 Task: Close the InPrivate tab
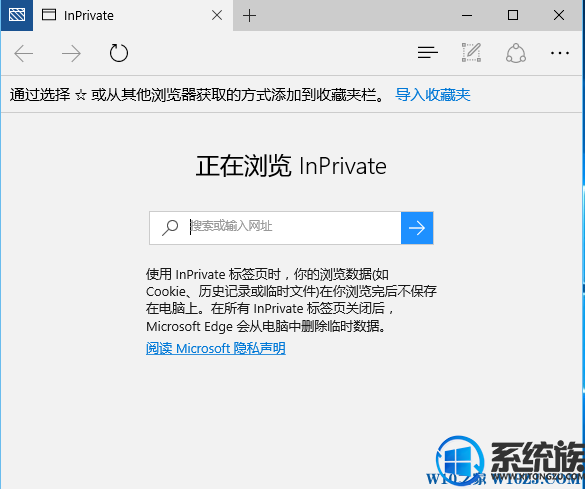(x=217, y=15)
